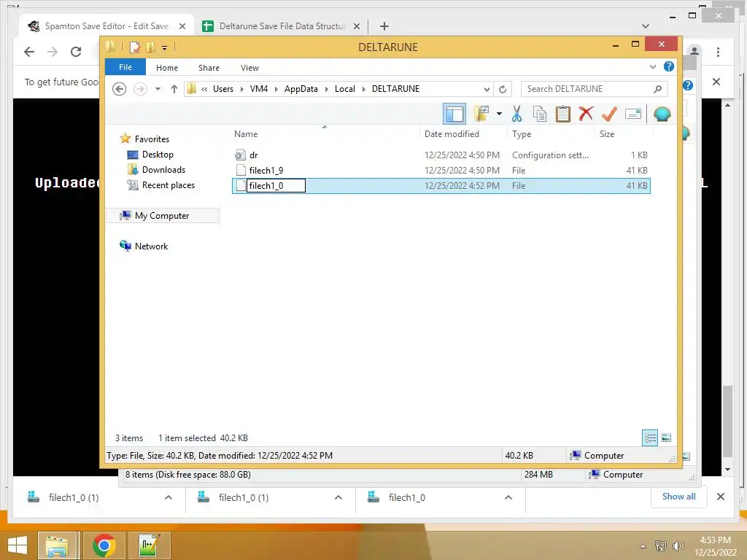Expand options for first filech1_0 (1) download
The image size is (747, 560).
[x=169, y=497]
